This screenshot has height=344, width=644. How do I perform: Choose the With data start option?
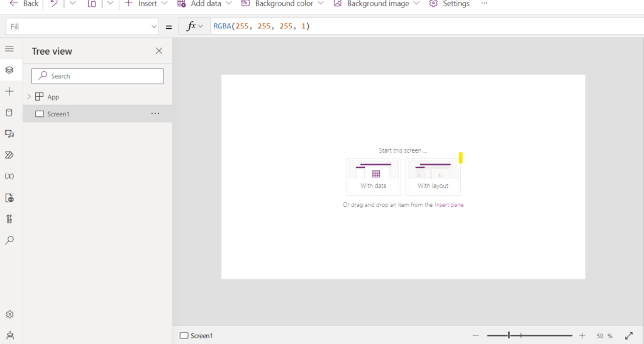[x=374, y=177]
